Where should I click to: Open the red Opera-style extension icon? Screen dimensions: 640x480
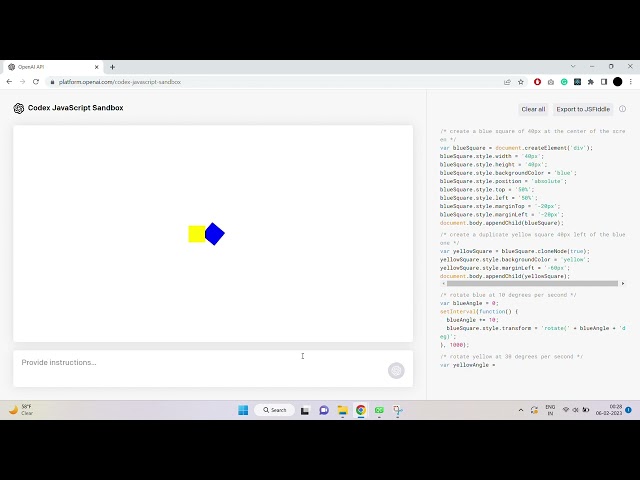point(537,82)
